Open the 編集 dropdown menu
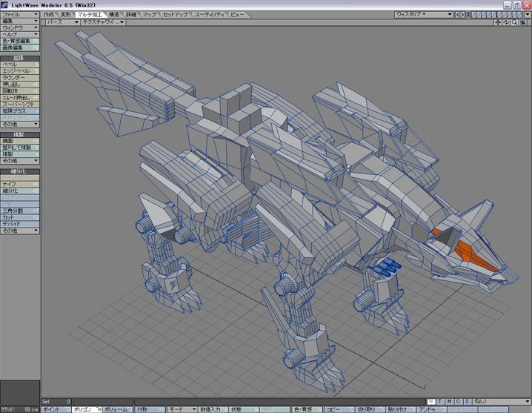The image size is (532, 413). pos(20,21)
